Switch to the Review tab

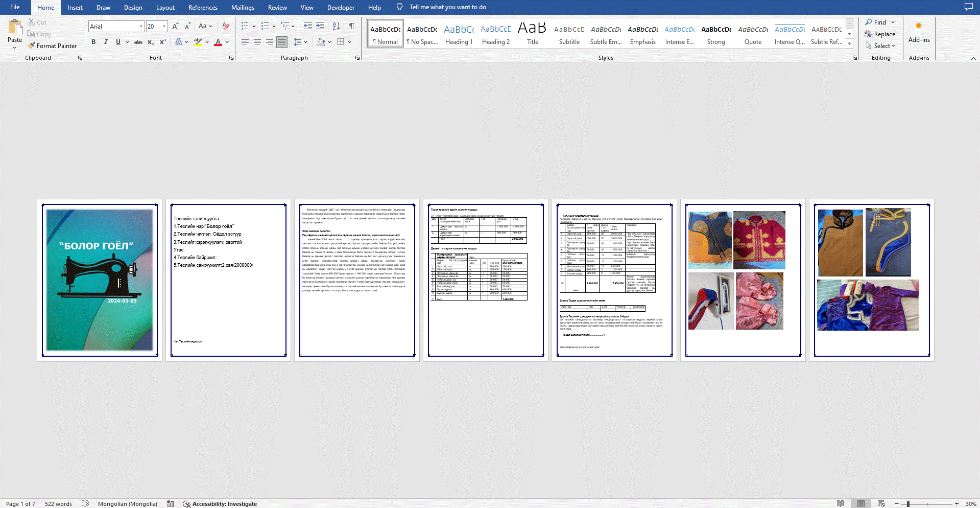277,7
